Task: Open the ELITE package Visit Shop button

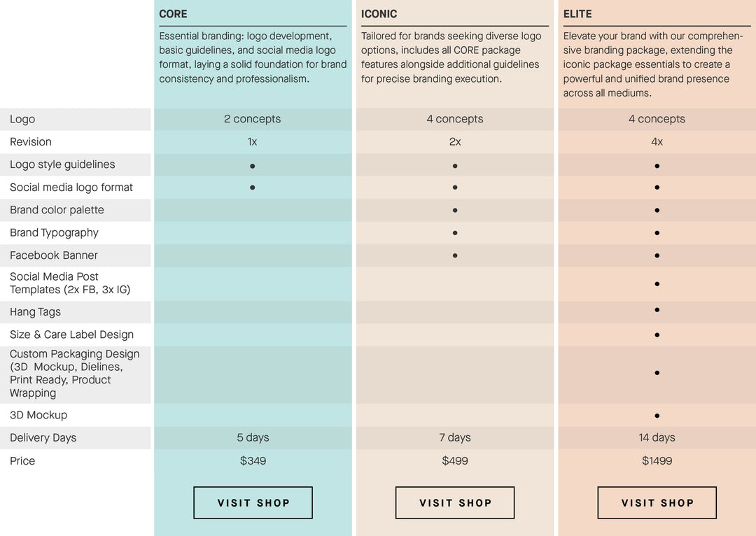Action: point(657,502)
